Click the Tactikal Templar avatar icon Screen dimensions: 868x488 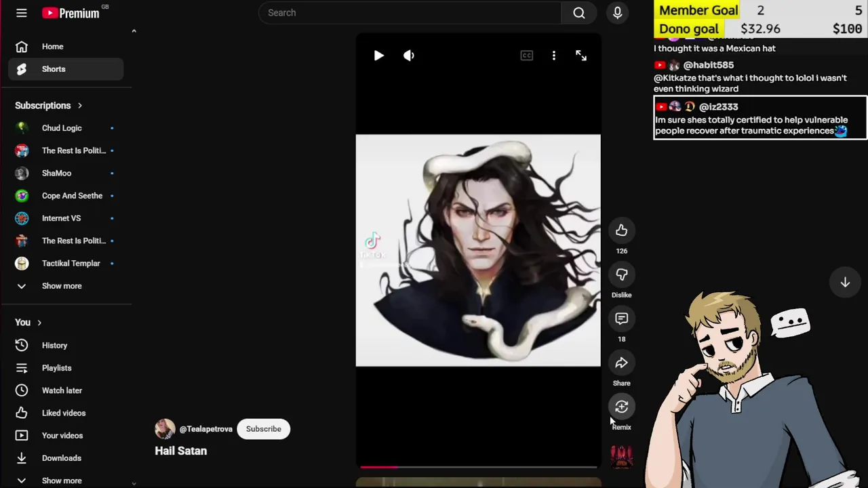[22, 263]
